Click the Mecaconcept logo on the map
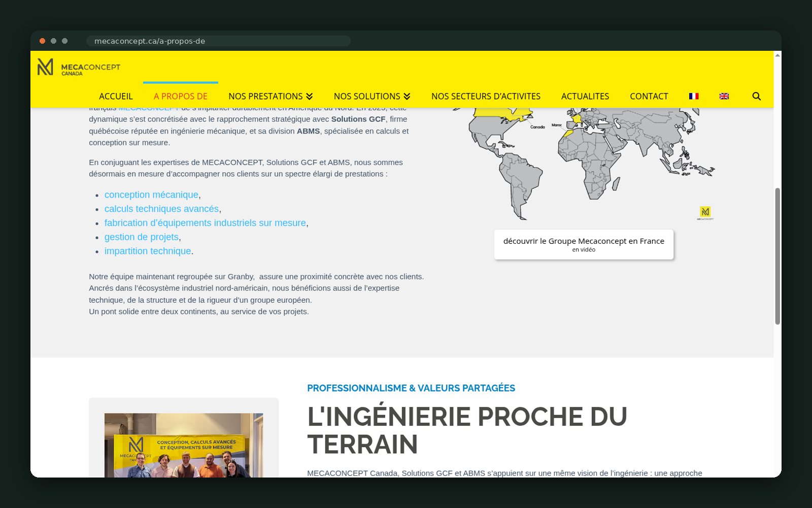 [705, 213]
